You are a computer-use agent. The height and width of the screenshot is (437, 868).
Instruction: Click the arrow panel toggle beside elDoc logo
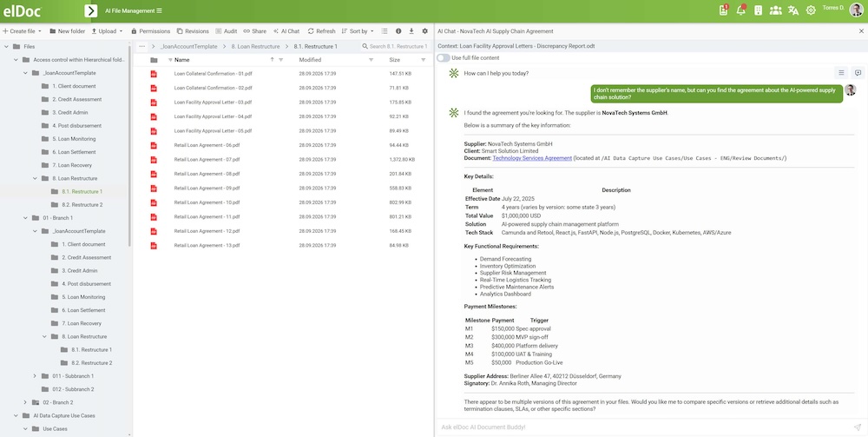[91, 10]
